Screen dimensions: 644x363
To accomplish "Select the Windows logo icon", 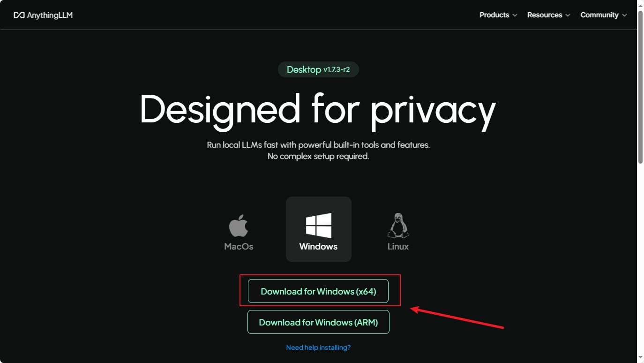I will 319,226.
